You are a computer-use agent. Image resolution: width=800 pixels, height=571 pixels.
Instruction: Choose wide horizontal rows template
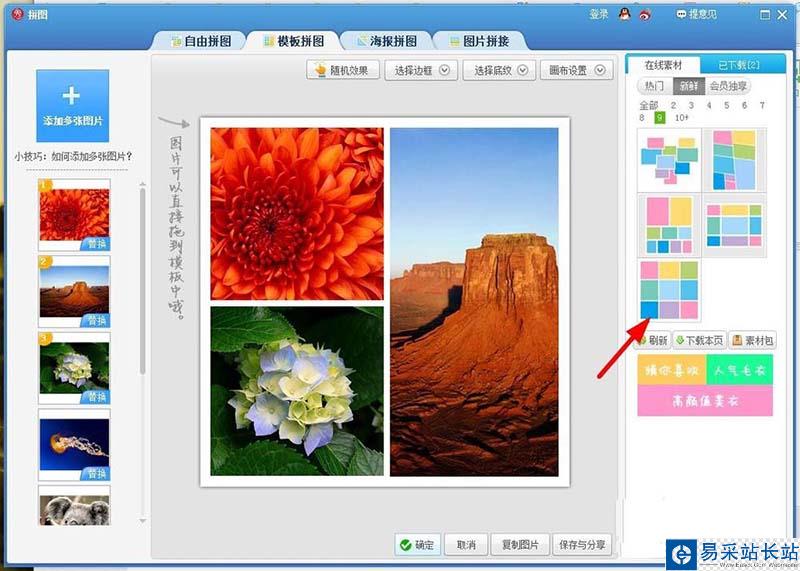pos(735,225)
